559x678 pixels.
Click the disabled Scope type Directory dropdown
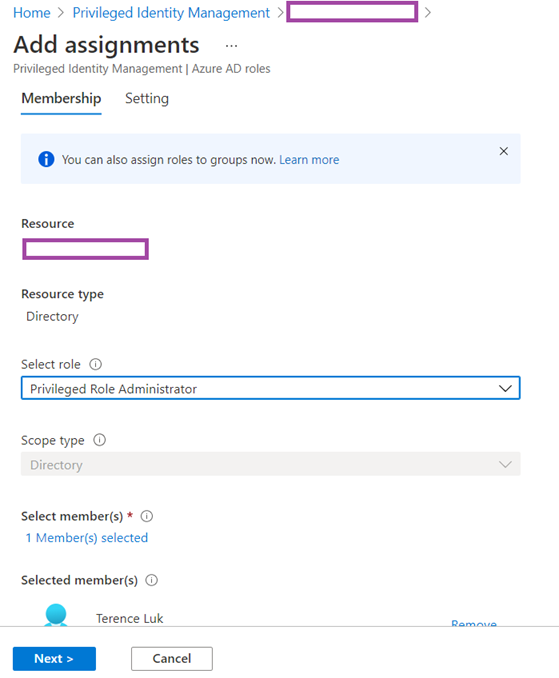point(271,464)
